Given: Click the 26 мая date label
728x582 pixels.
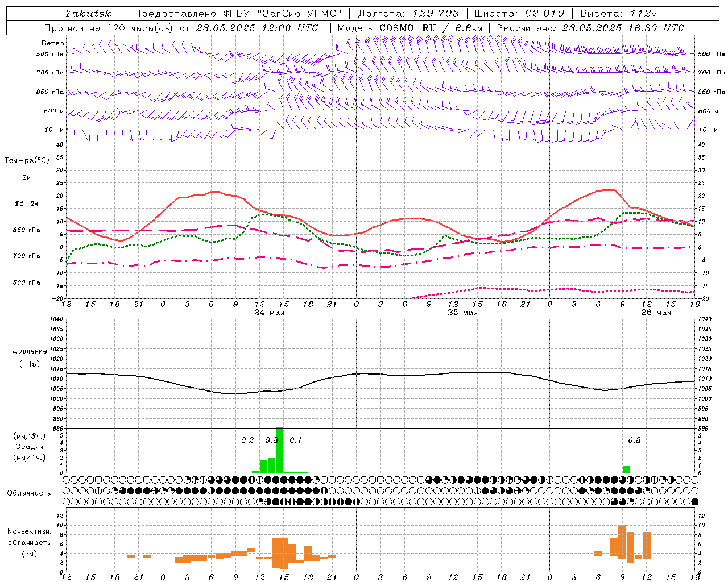Looking at the screenshot, I should [x=656, y=313].
